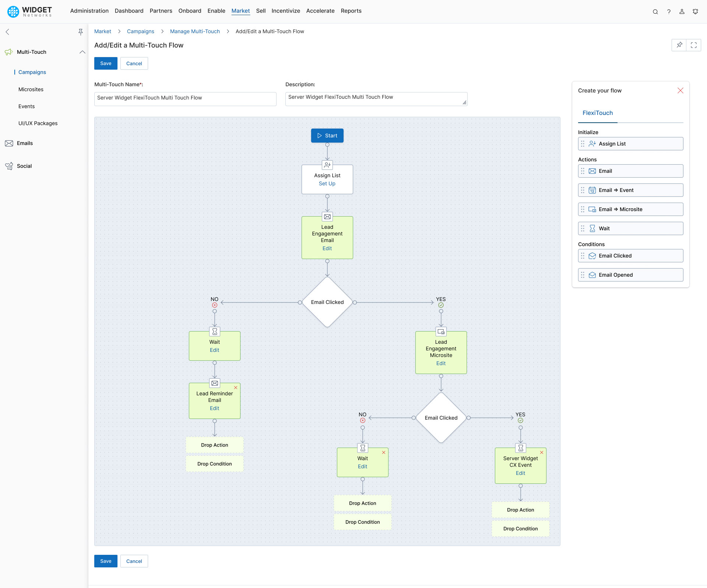Screen dimensions: 707x588
Task: Open the Social section from the sidebar
Action: click(x=24, y=166)
